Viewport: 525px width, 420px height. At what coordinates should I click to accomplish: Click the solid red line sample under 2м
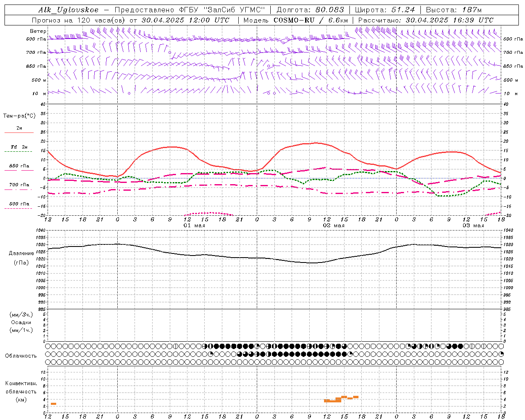pyautogui.click(x=19, y=132)
